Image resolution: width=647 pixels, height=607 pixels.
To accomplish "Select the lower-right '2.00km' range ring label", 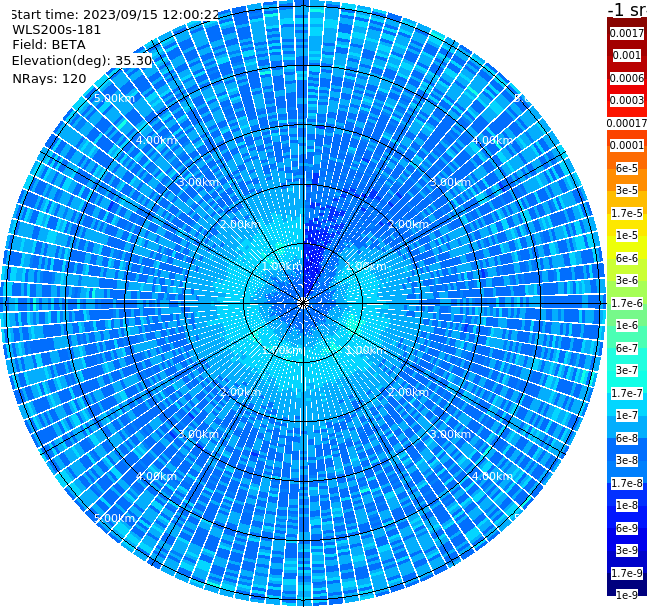I will [x=408, y=392].
